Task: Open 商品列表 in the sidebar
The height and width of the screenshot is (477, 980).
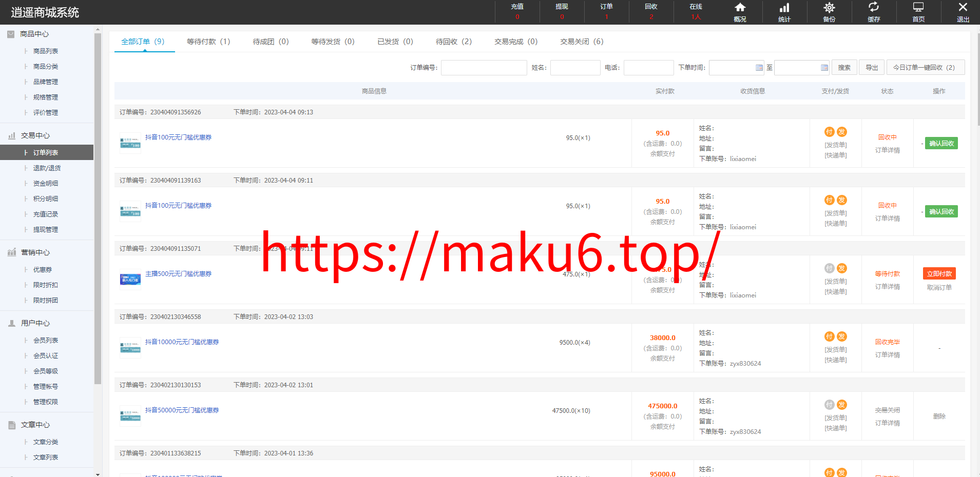Action: pos(46,51)
